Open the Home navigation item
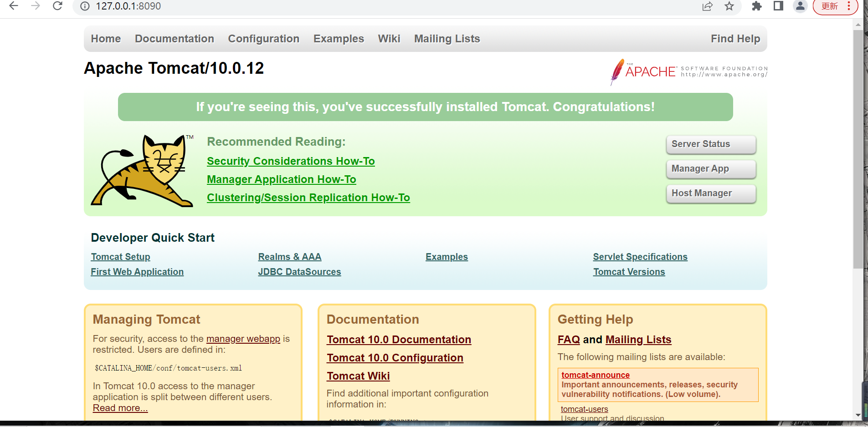The width and height of the screenshot is (868, 427). (106, 39)
